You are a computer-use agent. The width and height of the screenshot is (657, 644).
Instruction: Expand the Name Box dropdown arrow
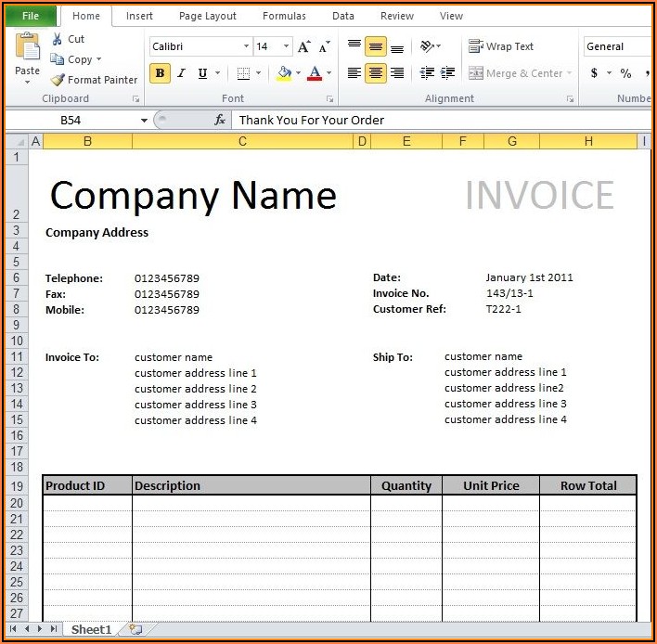(x=144, y=120)
